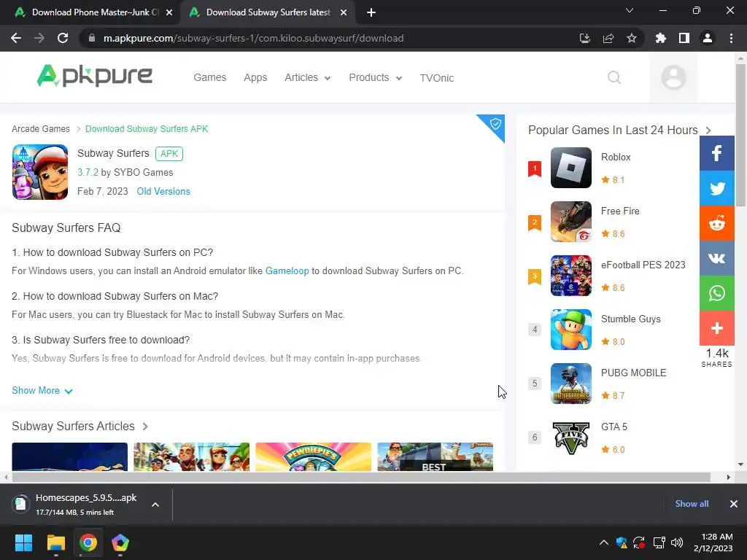Expand Popular Games In Last 24 Hours arrow
747x560 pixels.
click(708, 131)
